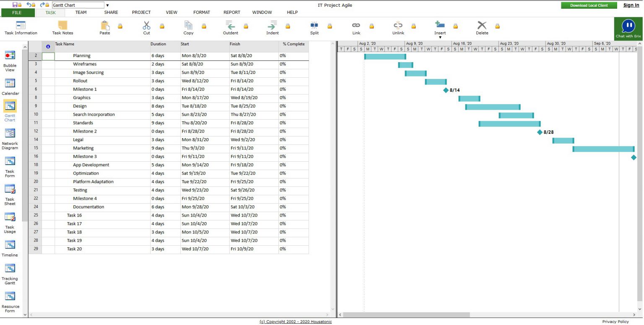The height and width of the screenshot is (325, 644).
Task: Indent the selected task
Action: [272, 28]
